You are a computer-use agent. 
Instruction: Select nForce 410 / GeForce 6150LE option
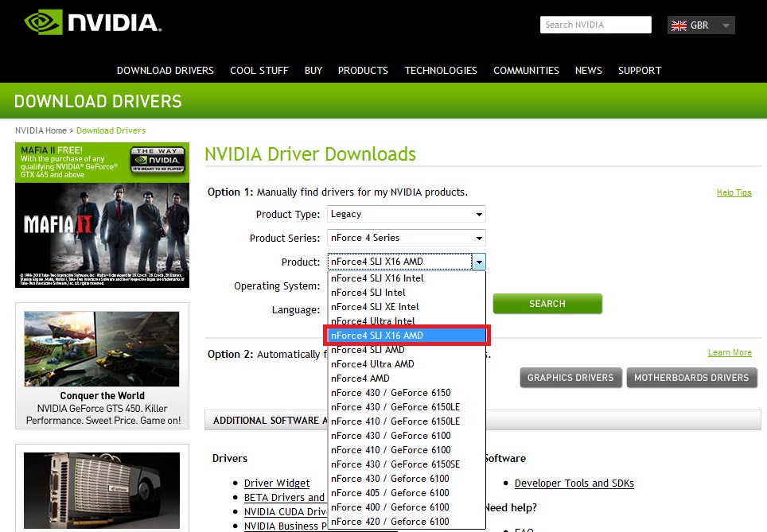click(x=406, y=421)
